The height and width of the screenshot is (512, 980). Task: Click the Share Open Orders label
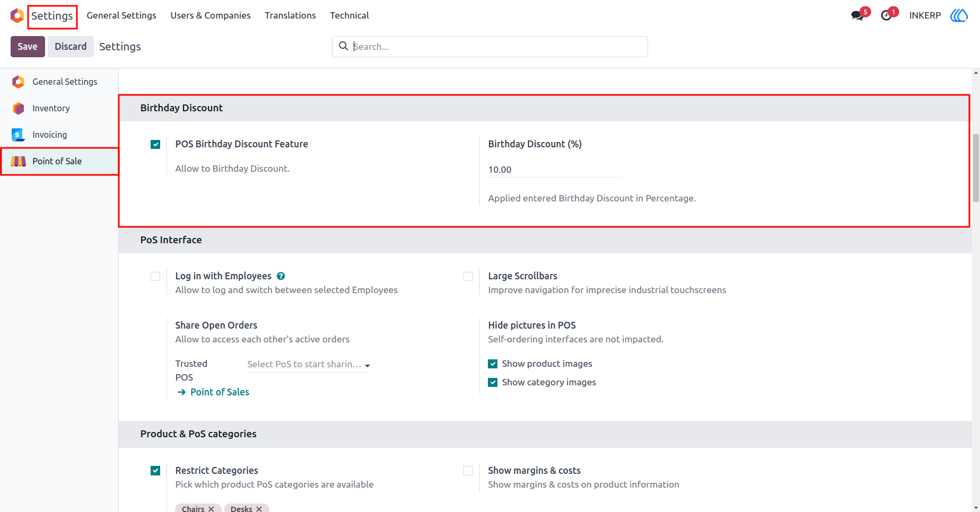tap(216, 325)
